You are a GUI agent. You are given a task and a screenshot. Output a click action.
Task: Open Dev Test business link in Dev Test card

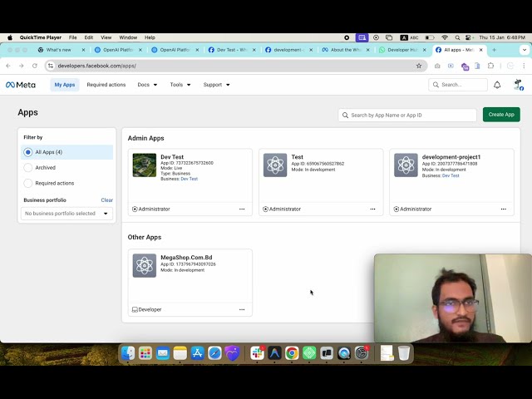tap(189, 179)
